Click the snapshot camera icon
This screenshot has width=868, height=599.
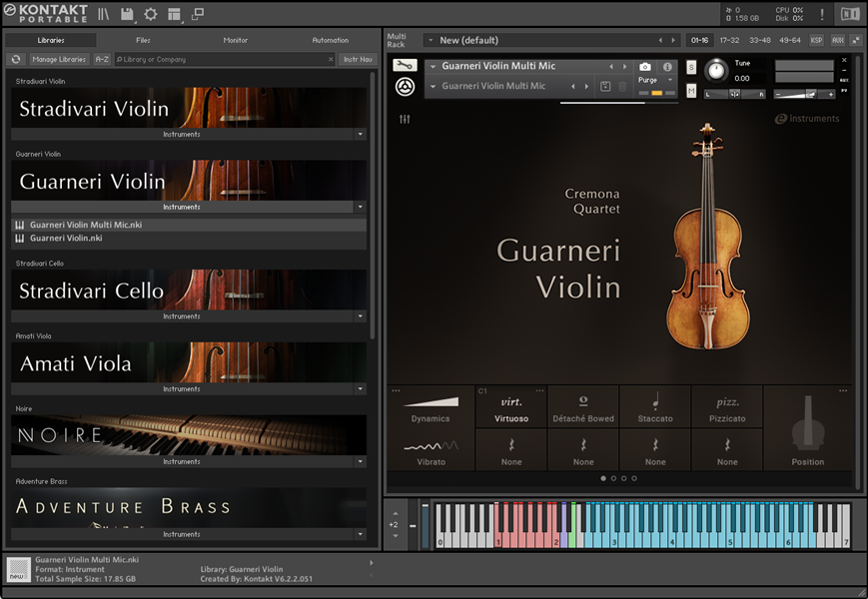[644, 67]
